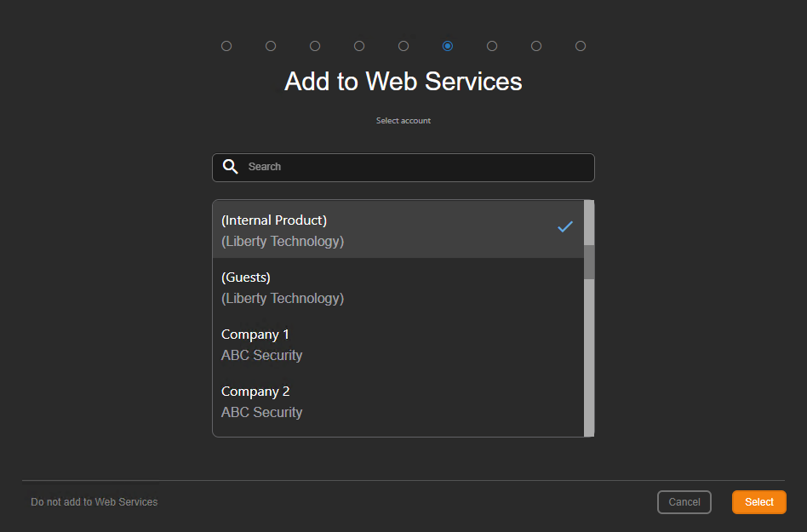Go to the second wizard step dot
Image resolution: width=807 pixels, height=532 pixels.
(271, 46)
